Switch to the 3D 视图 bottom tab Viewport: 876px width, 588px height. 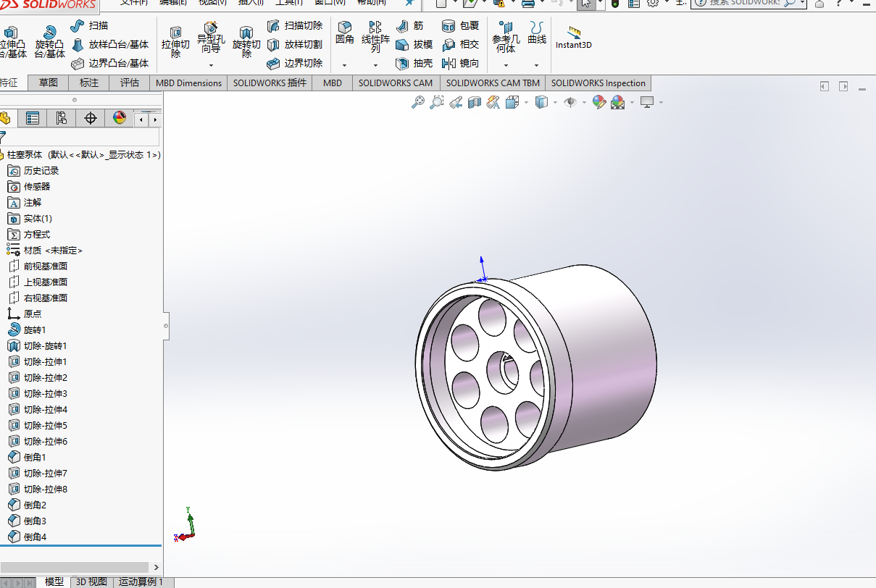click(x=91, y=582)
